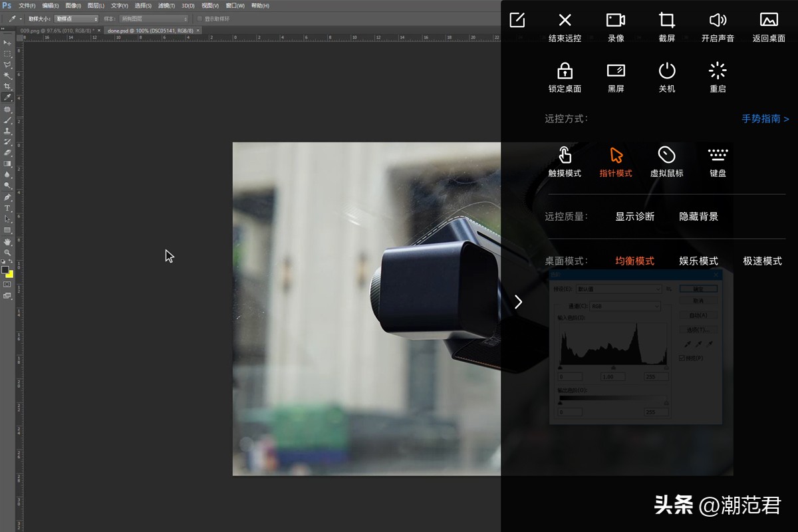
Task: Open the 预设 preset dropdown in Levels dialog
Action: coord(618,289)
